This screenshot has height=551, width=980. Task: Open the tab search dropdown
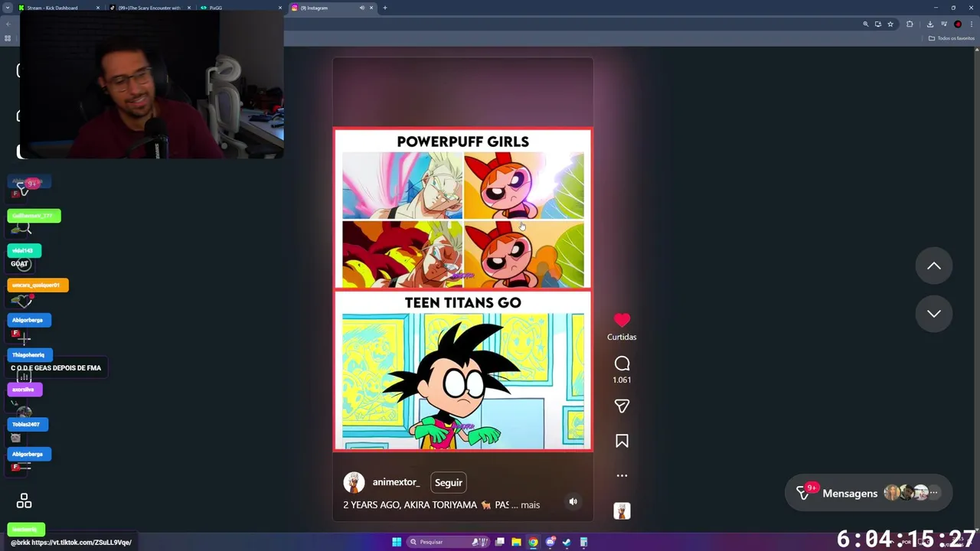pos(7,8)
